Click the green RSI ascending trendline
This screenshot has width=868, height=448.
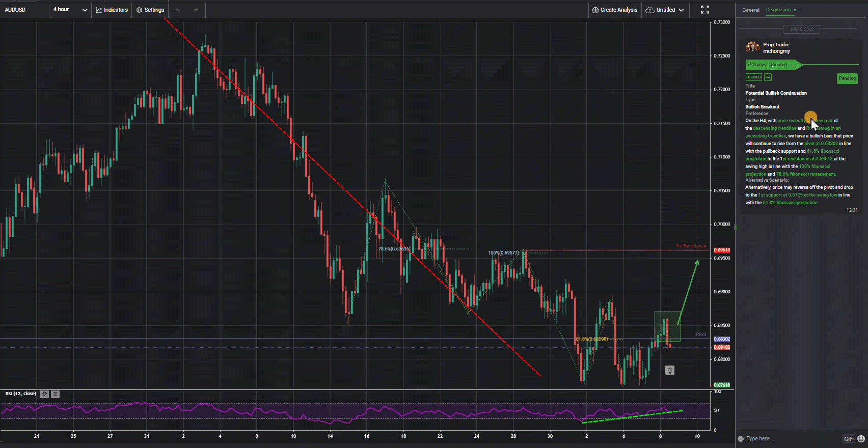coord(632,416)
